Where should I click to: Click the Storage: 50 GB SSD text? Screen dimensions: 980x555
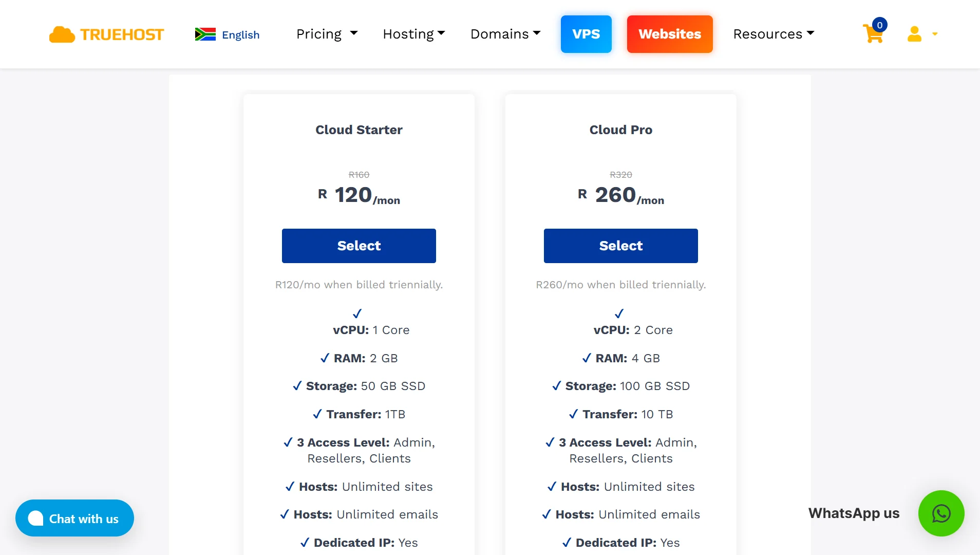[x=366, y=386]
